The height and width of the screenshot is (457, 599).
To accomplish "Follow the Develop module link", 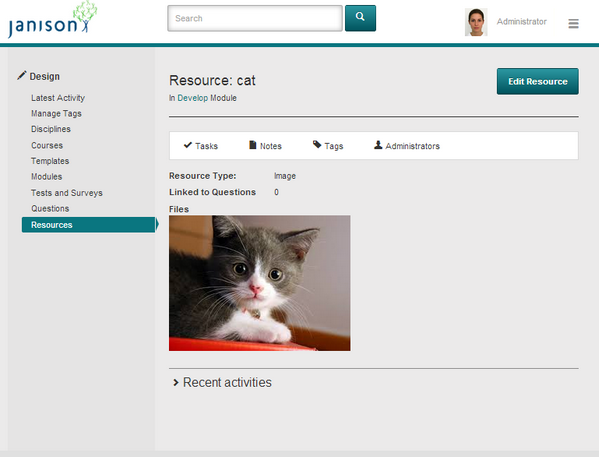I will click(x=193, y=98).
